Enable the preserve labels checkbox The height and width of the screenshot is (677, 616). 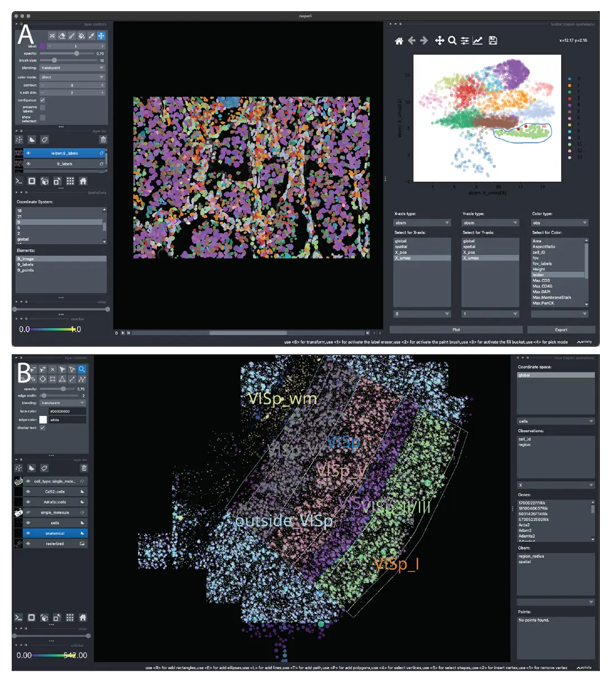coord(42,107)
